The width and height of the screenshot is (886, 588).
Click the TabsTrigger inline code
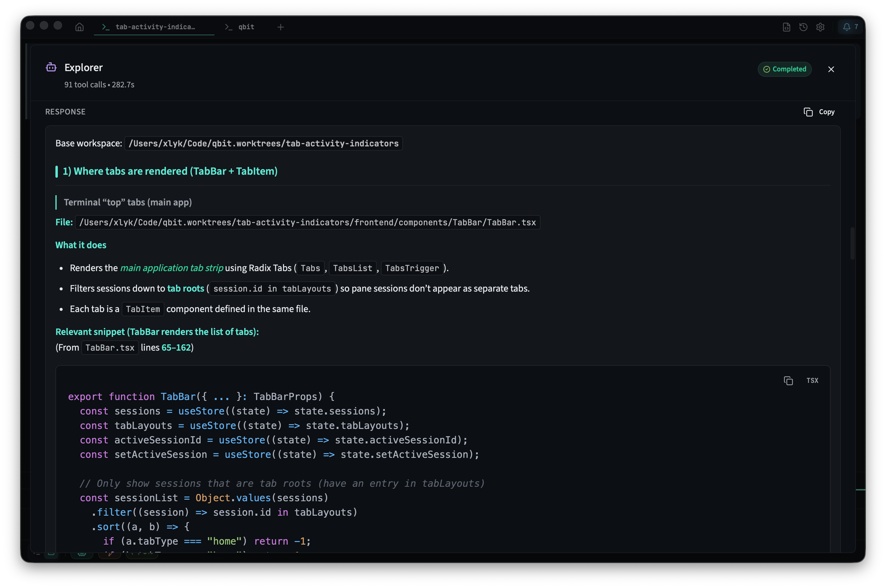coord(412,268)
